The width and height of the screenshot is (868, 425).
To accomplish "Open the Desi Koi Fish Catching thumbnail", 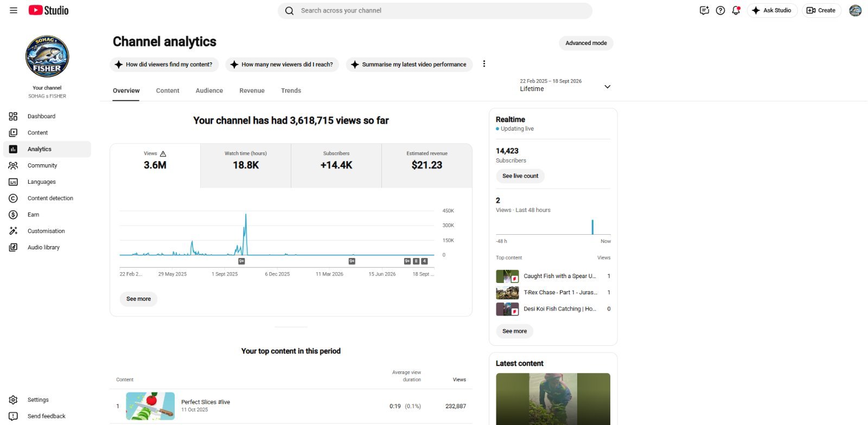I will (x=507, y=309).
